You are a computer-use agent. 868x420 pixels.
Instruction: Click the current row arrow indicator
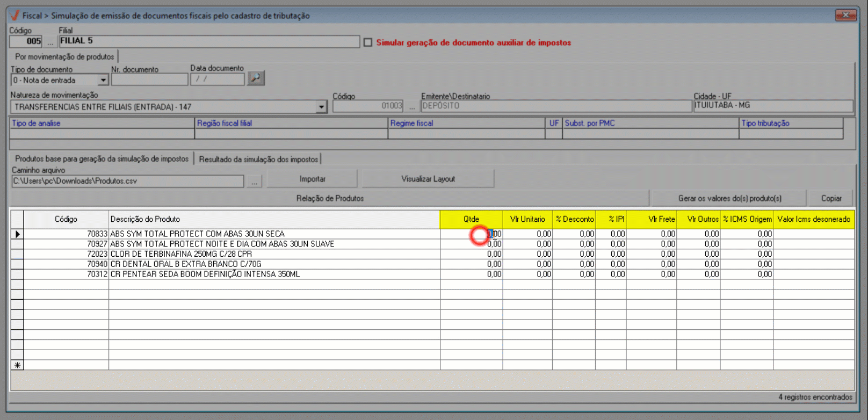click(x=17, y=234)
